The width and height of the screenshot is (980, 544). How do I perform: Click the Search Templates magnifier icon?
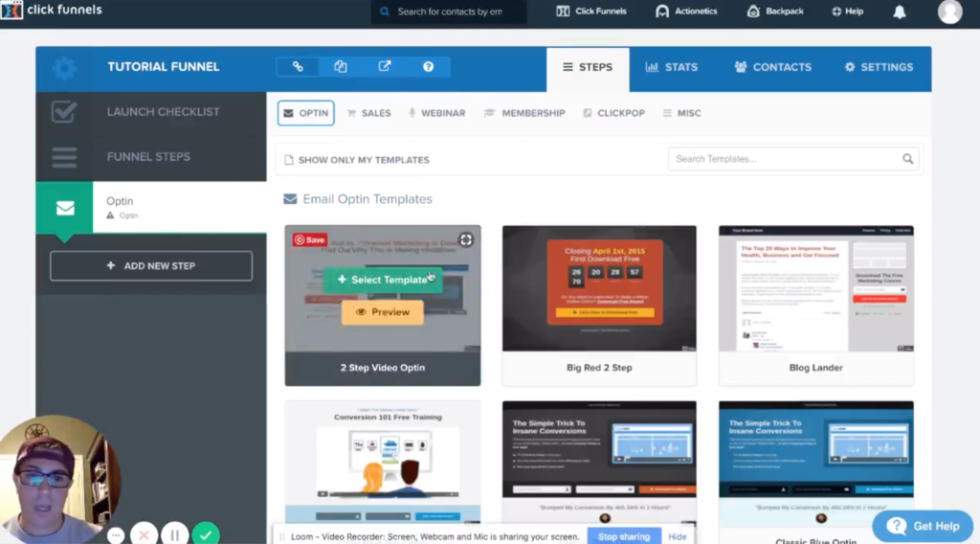[x=907, y=159]
